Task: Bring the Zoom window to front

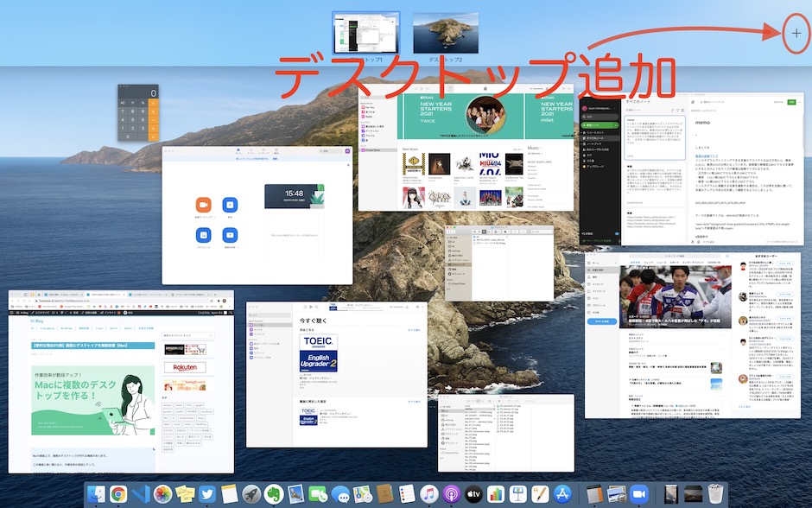Action: click(x=257, y=215)
